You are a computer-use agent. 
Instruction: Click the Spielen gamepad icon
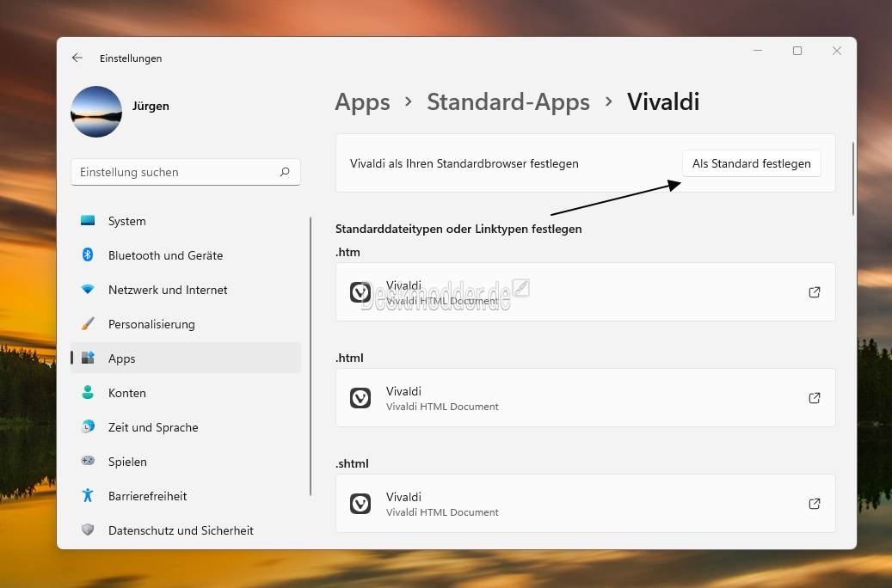(88, 461)
